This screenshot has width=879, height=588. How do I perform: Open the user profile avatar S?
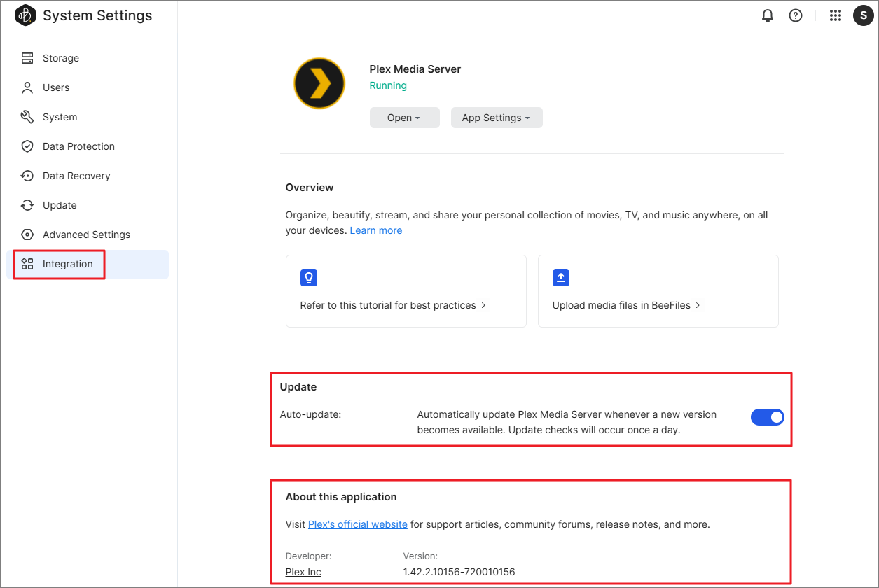tap(863, 15)
